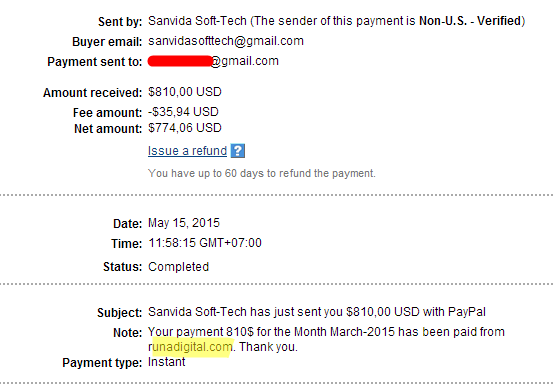Click the Note label
The image size is (555, 388).
[x=127, y=333]
